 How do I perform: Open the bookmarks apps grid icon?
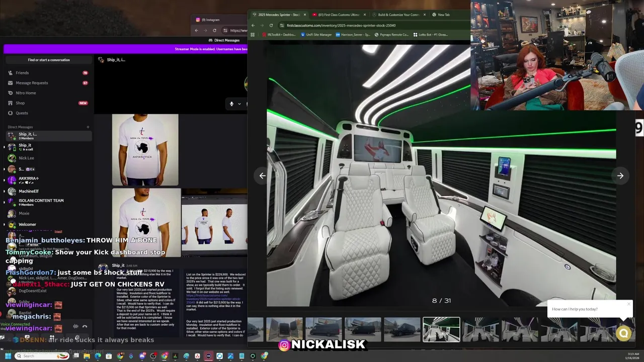(253, 35)
